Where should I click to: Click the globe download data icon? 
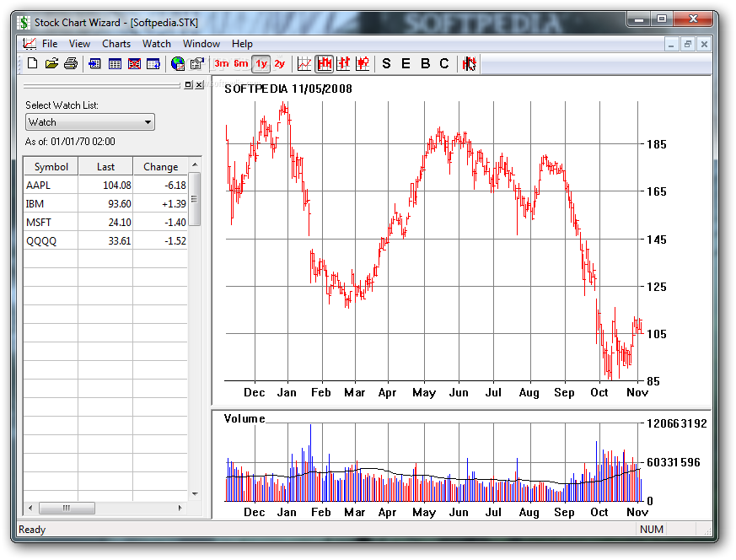point(177,63)
